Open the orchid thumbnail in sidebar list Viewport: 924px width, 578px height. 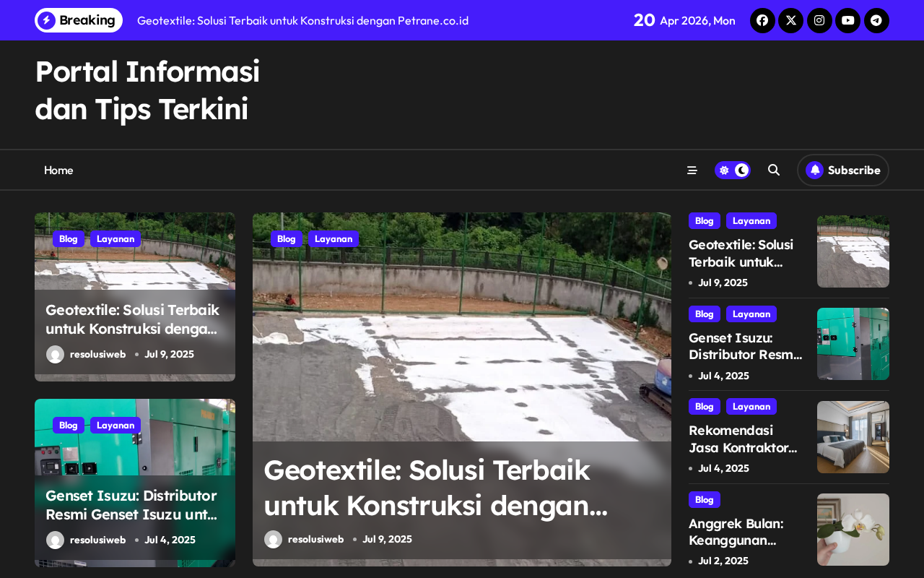[853, 530]
